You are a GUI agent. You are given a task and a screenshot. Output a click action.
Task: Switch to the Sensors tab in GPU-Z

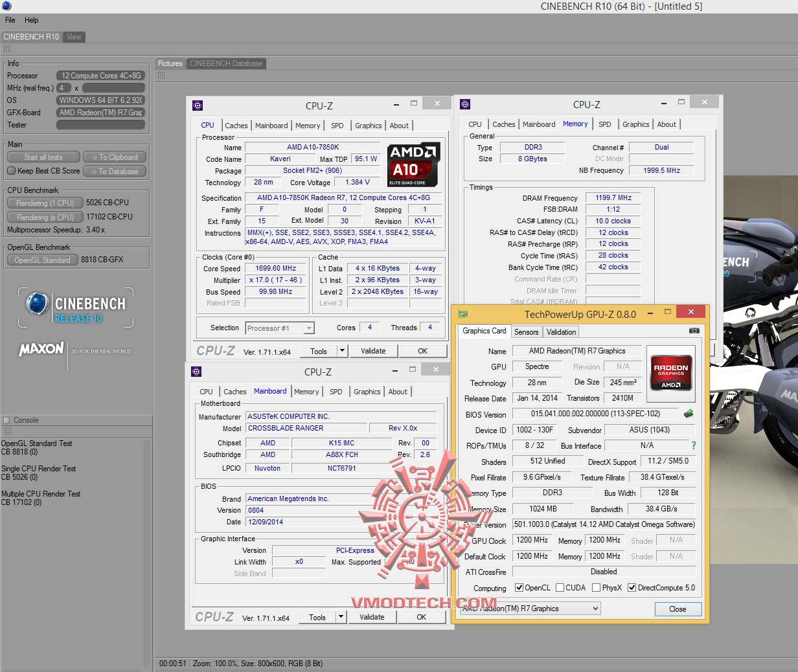point(526,331)
